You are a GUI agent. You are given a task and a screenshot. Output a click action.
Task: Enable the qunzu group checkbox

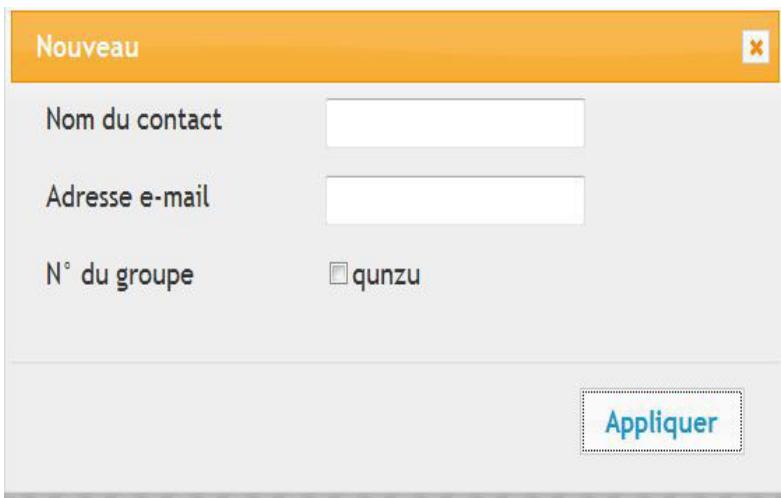click(x=337, y=274)
